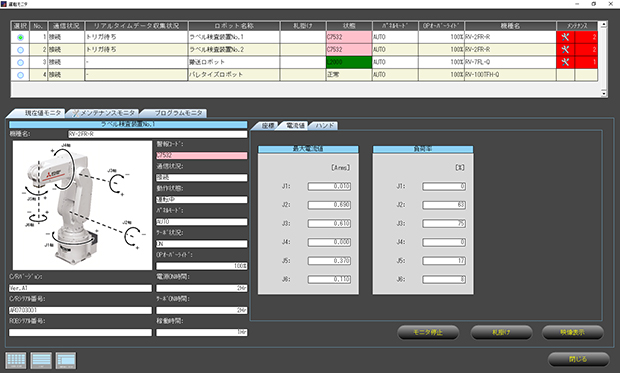Open the プログラムモニタ tab
Image resolution: width=620 pixels, height=373 pixels.
point(175,113)
